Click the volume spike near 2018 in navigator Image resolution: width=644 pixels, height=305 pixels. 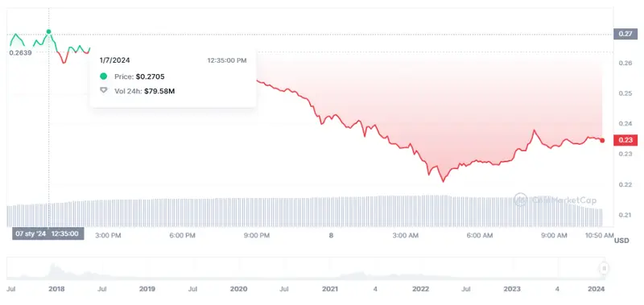pyautogui.click(x=53, y=270)
